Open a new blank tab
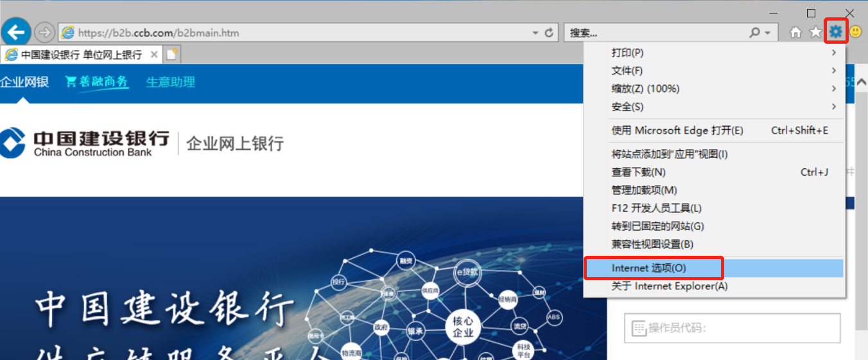This screenshot has width=868, height=360. (x=171, y=55)
